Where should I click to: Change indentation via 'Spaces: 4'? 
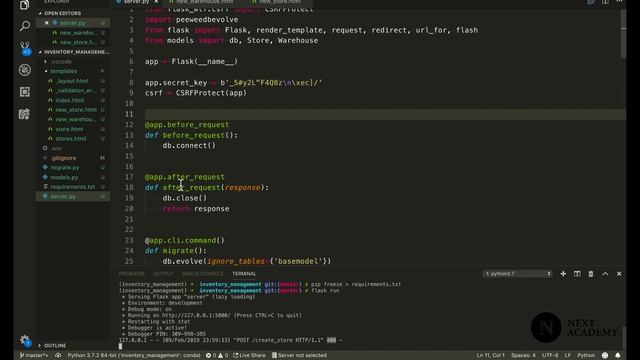pyautogui.click(x=523, y=356)
